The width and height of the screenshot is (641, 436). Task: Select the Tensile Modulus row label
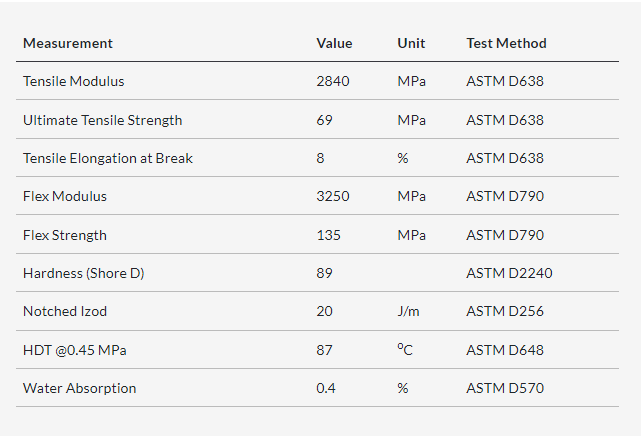click(74, 81)
